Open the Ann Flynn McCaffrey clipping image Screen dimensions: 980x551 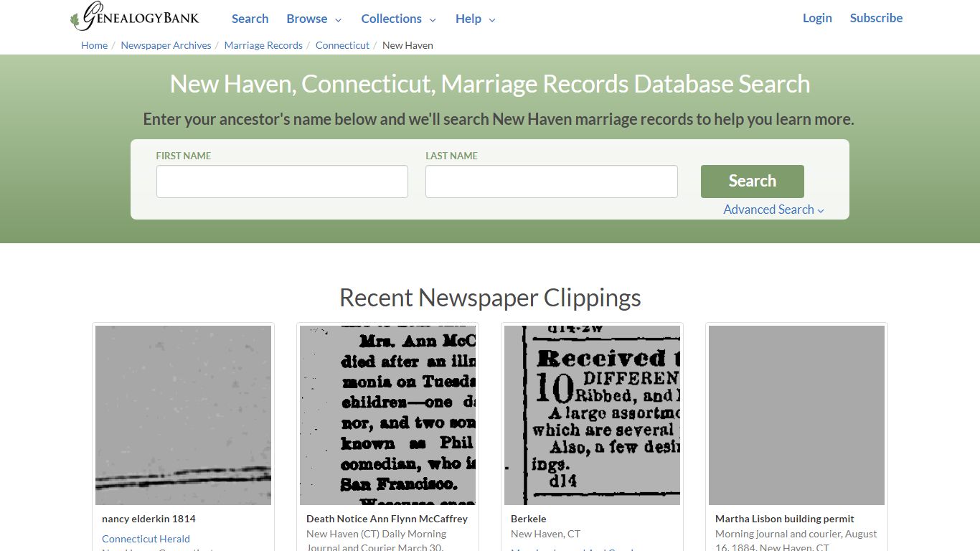click(x=387, y=415)
